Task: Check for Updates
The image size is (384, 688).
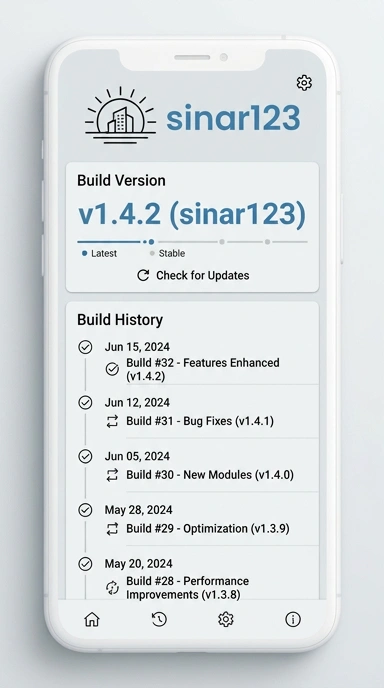Action: click(x=193, y=276)
